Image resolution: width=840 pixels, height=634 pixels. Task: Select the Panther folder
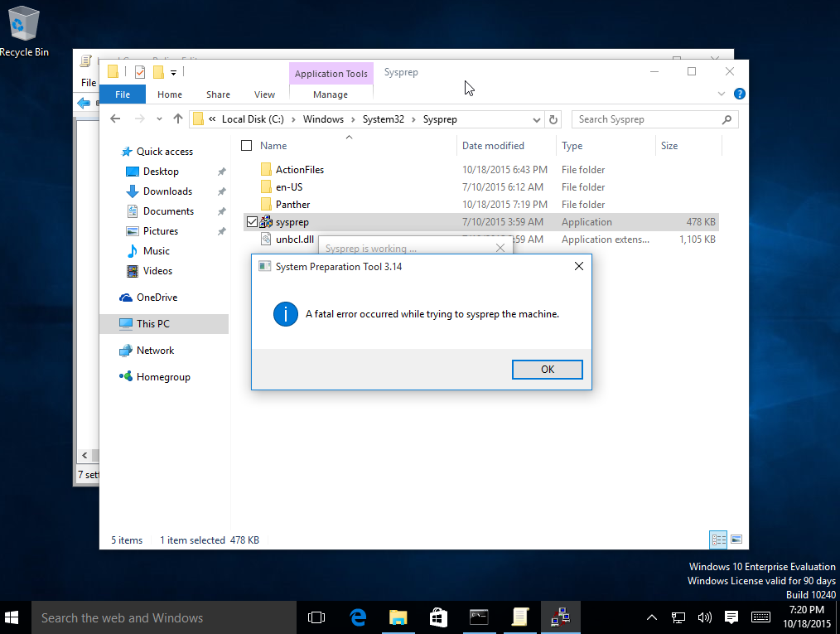292,205
